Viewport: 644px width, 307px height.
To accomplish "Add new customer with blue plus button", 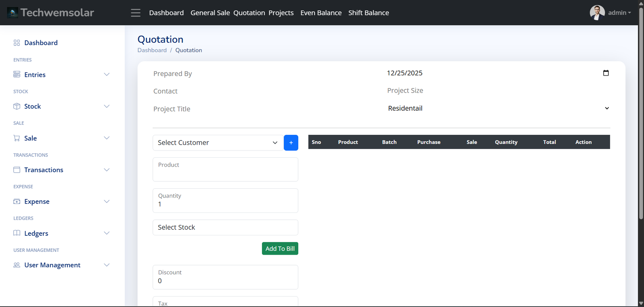I will (291, 143).
